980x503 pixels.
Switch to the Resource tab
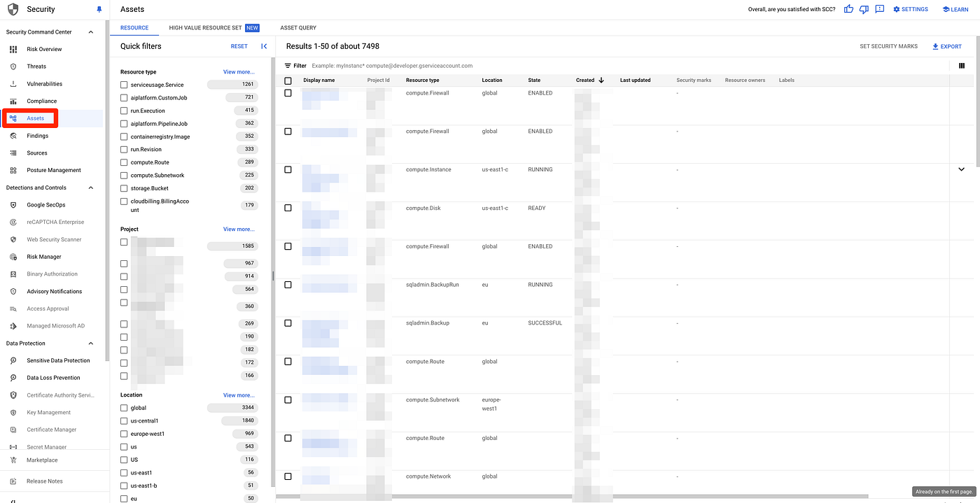(x=134, y=28)
